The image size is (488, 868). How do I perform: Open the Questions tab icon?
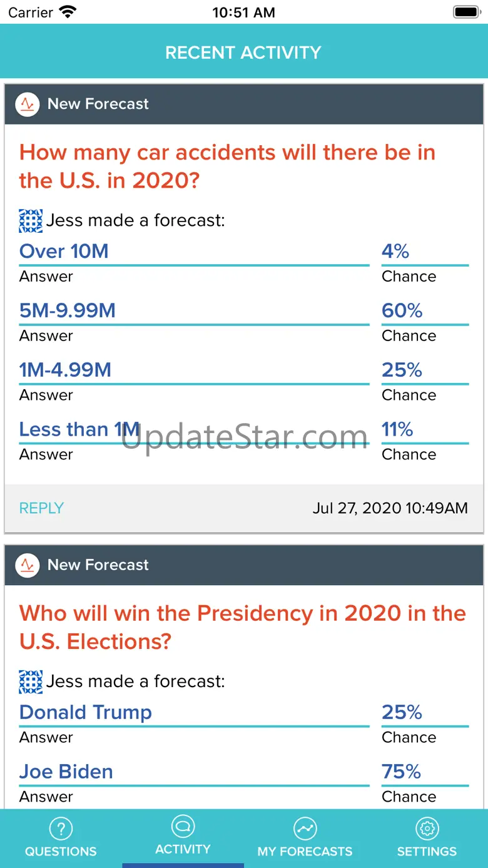61,829
